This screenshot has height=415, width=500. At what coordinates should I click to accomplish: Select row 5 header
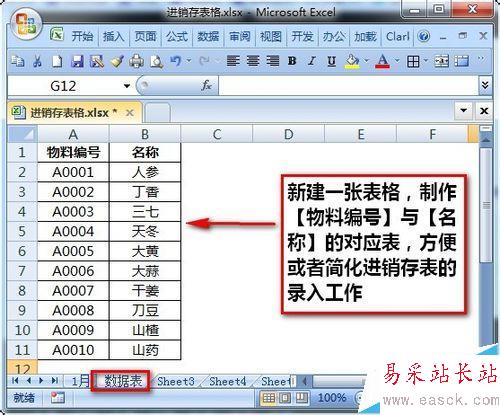pos(22,231)
